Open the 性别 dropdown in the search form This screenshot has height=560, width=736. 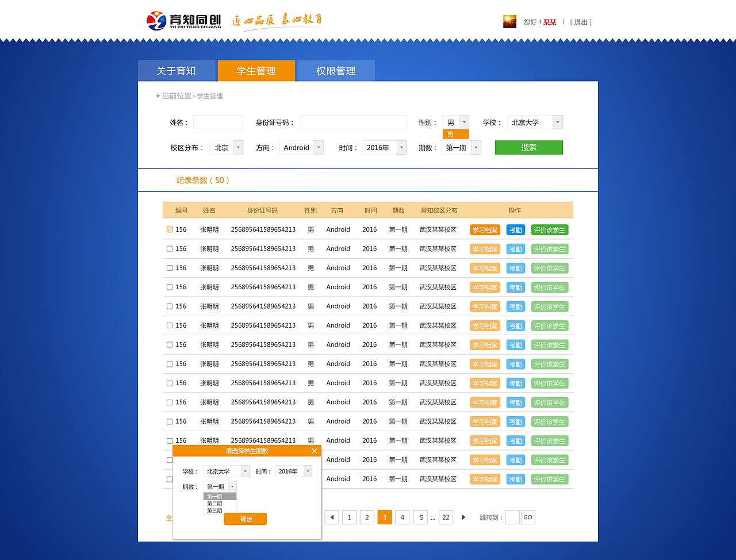pos(456,122)
